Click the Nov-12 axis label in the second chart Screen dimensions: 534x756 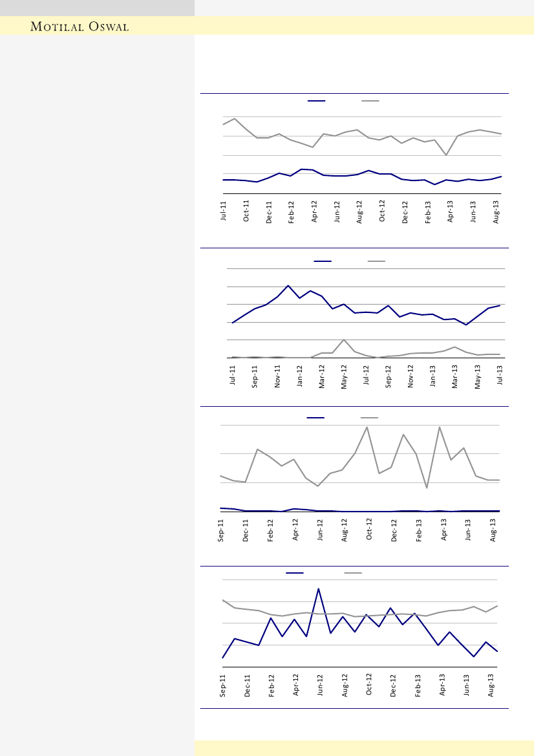pyautogui.click(x=411, y=375)
